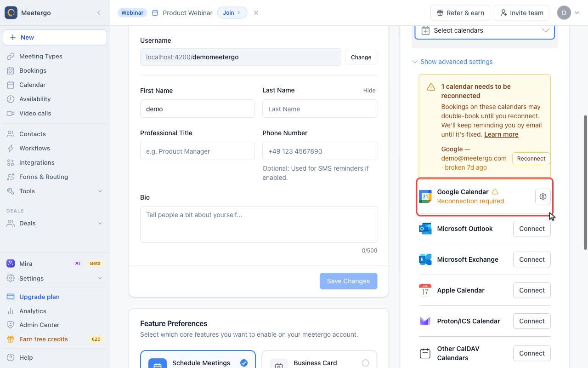This screenshot has width=588, height=368.
Task: Click the Refer & earn gift button
Action: tap(460, 13)
